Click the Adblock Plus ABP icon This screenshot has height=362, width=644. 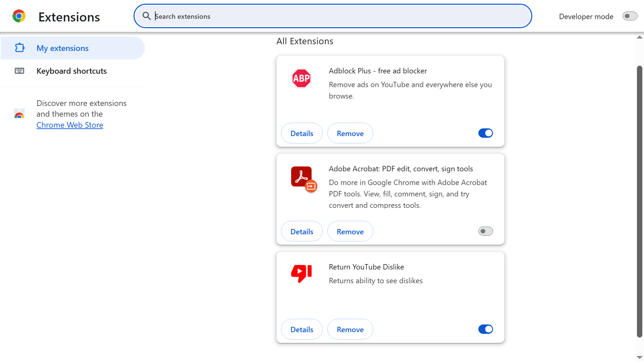301,78
